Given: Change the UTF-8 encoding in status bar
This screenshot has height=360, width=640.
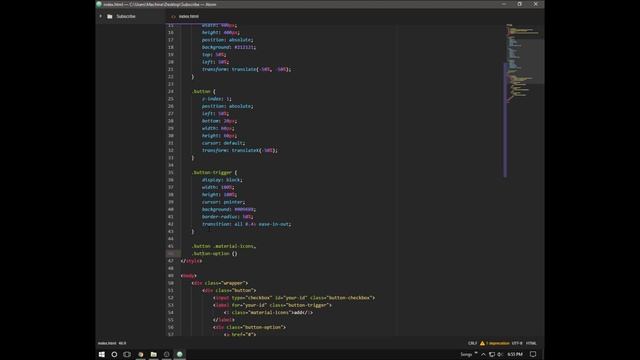Looking at the screenshot, I should (517, 343).
